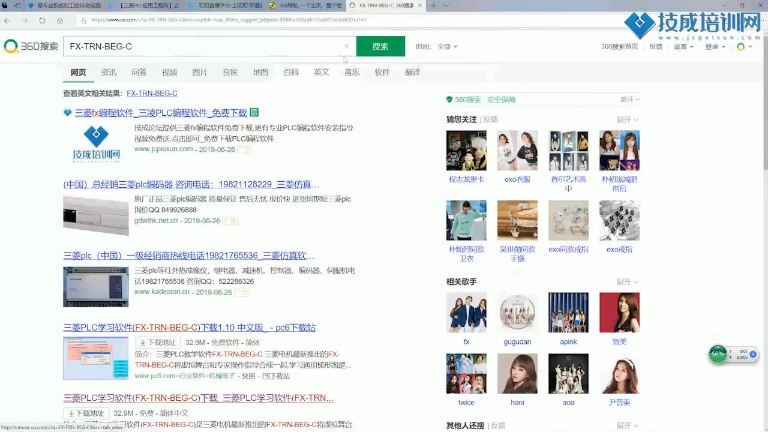Click the blue diamond icon before first result

[68, 113]
